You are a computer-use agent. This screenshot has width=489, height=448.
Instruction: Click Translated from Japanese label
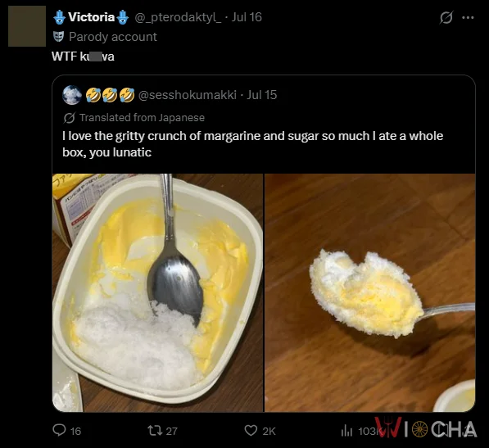click(142, 118)
